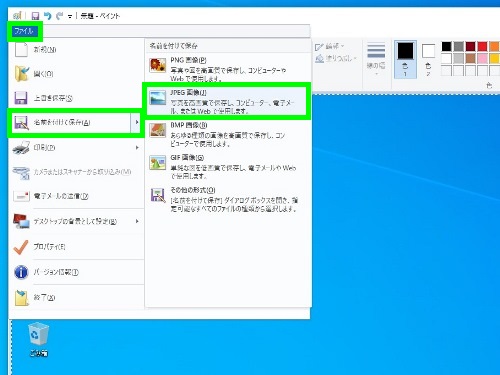Screen dimensions: 500x375
Task: Click the Recycle Bin image on the canvas
Action: click(x=39, y=334)
